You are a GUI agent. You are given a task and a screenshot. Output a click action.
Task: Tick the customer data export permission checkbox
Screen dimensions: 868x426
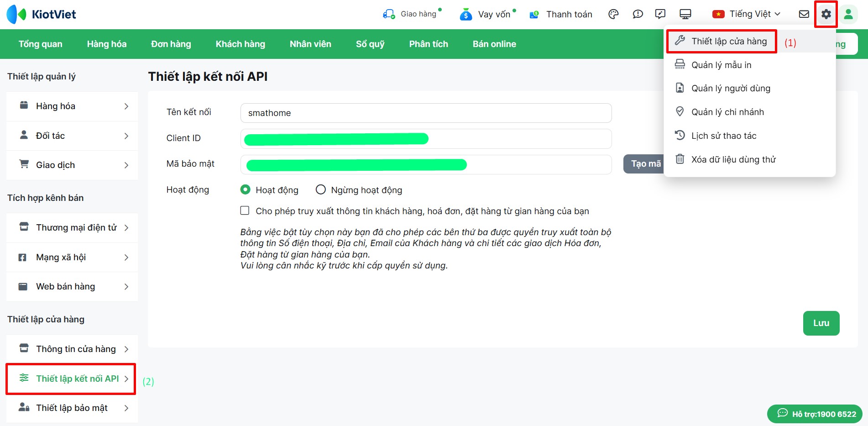pyautogui.click(x=245, y=210)
